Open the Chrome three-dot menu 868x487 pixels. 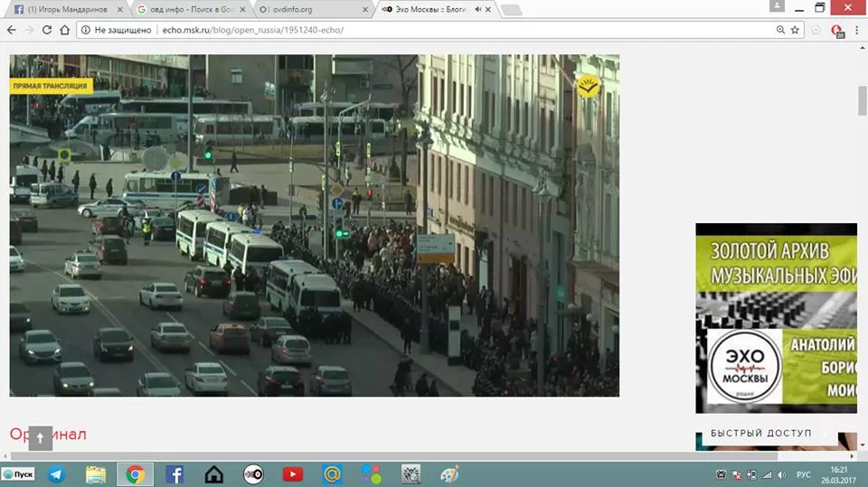point(856,30)
